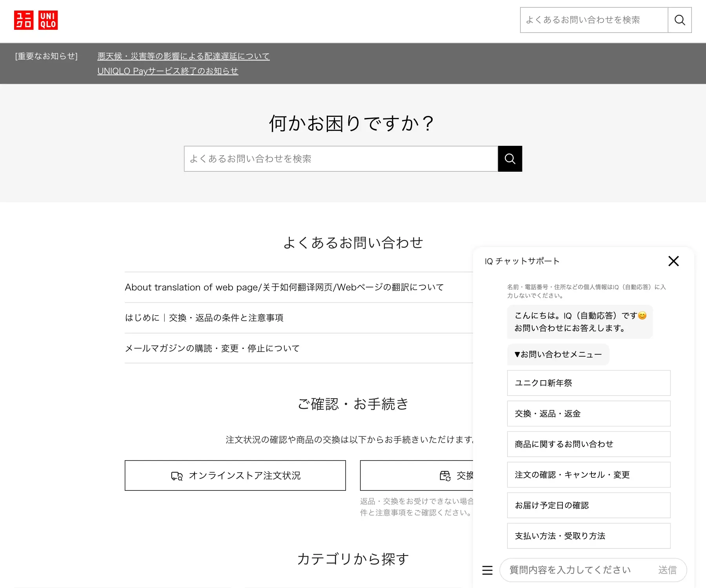The width and height of the screenshot is (706, 588).
Task: Click the UNIQLO text logo icon
Action: pyautogui.click(x=49, y=20)
